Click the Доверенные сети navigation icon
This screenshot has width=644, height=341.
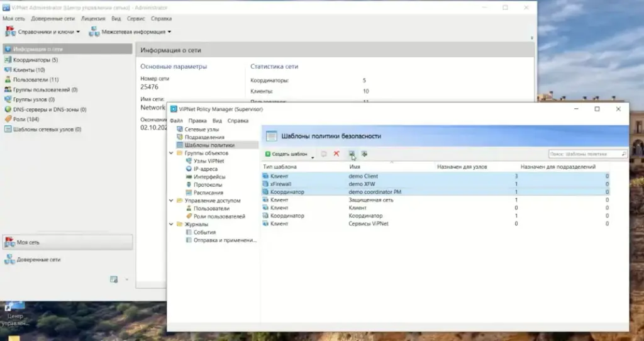(x=10, y=260)
